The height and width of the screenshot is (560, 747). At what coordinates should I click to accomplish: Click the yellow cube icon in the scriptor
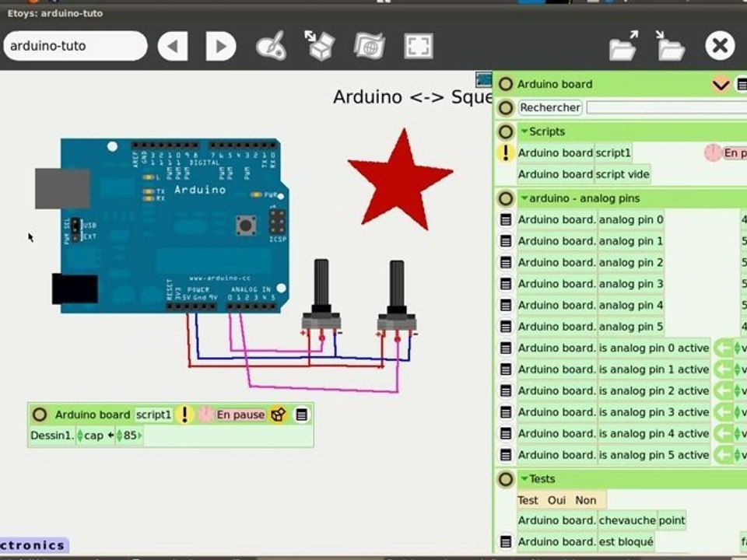click(279, 415)
